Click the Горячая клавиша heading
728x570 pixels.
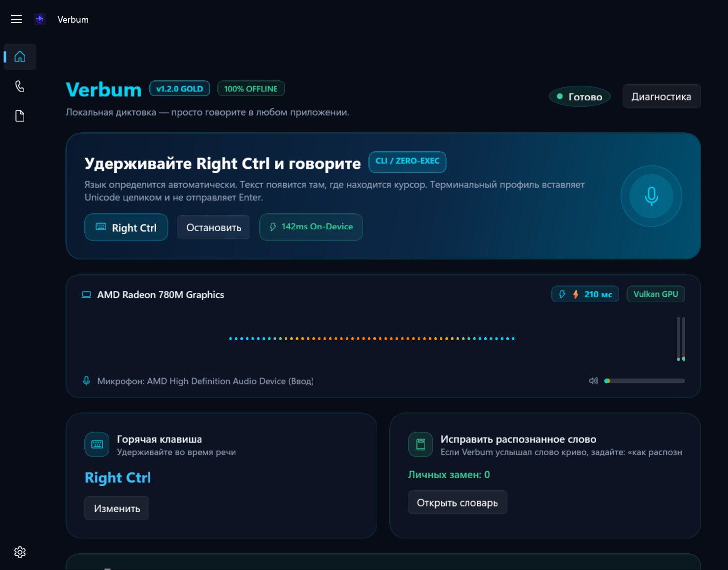click(x=160, y=439)
